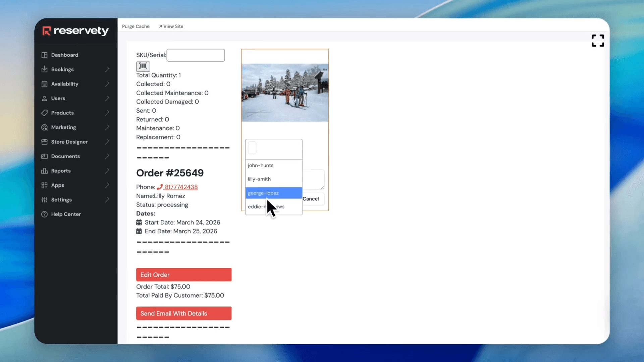Viewport: 644px width, 362px height.
Task: Pick the eddie entry in dropdown
Action: 274,206
